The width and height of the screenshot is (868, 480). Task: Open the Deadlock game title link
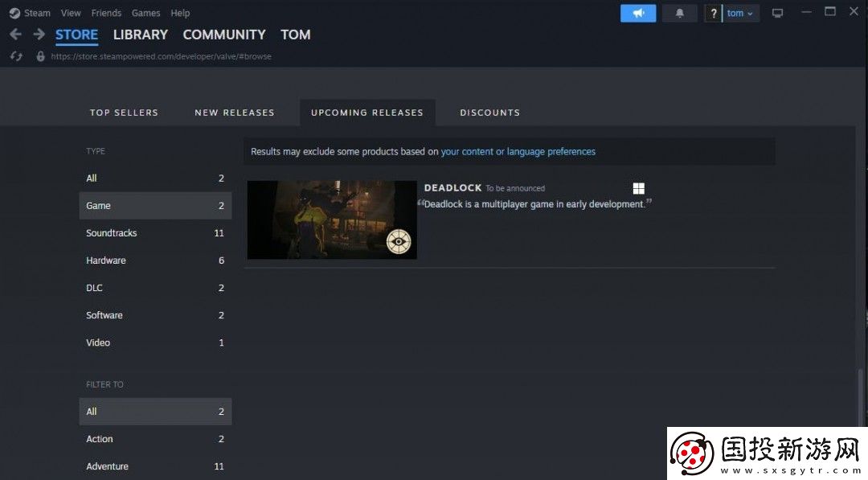click(x=452, y=188)
